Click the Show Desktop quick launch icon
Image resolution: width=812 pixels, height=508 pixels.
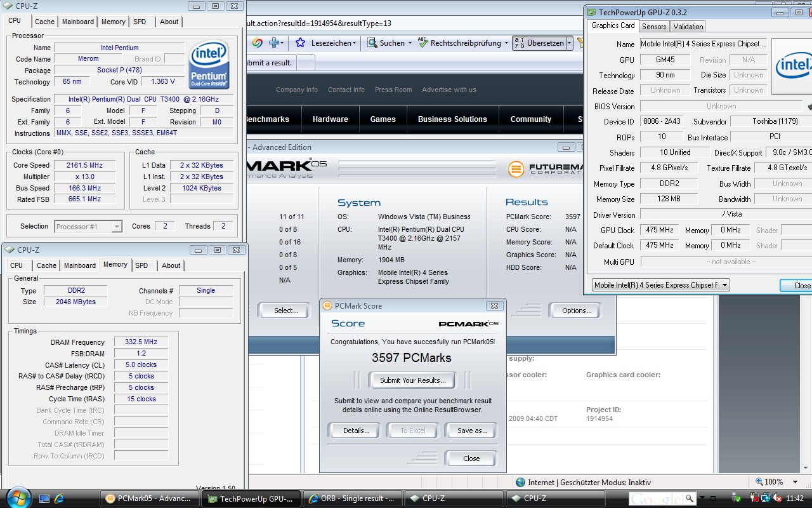(44, 498)
